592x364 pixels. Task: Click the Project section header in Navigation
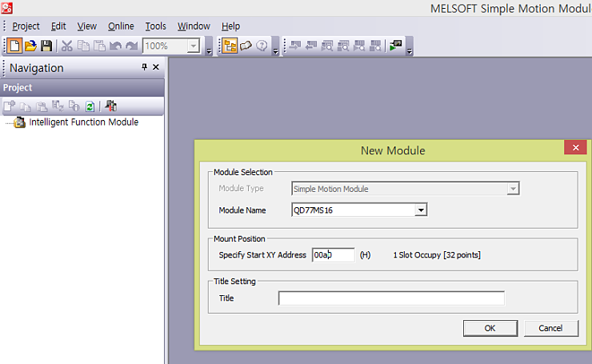(x=82, y=88)
